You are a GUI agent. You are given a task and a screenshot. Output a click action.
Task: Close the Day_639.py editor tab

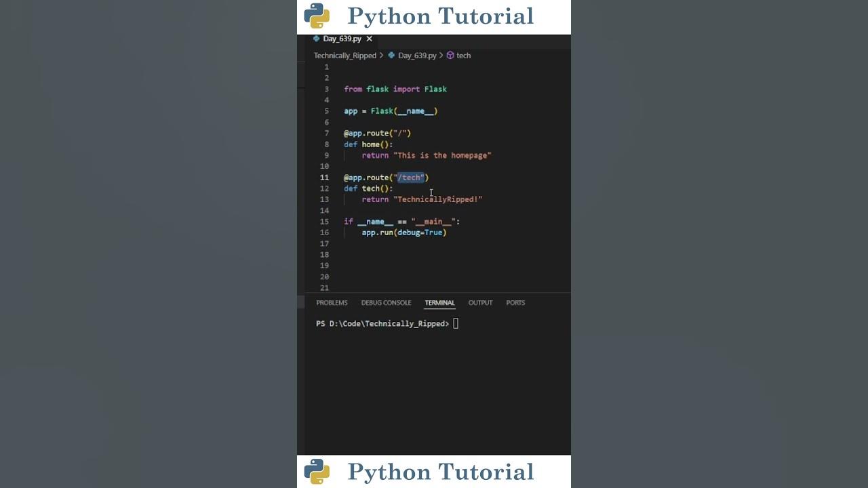[369, 39]
